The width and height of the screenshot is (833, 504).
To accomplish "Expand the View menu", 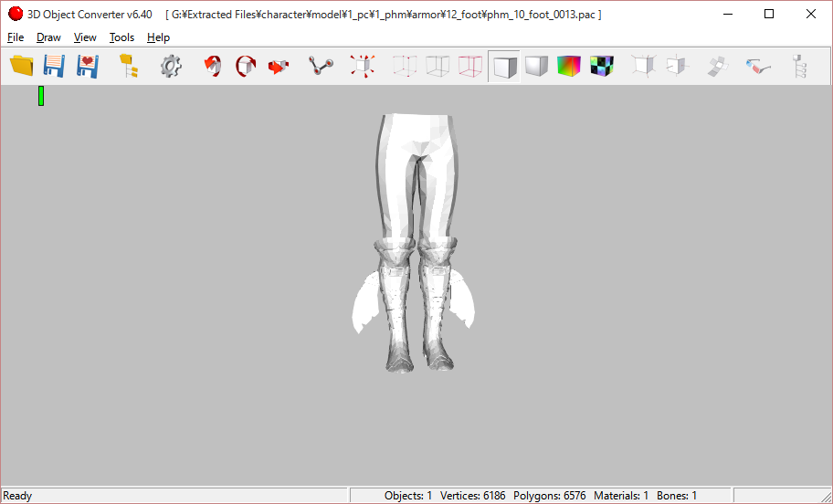I will [x=85, y=37].
